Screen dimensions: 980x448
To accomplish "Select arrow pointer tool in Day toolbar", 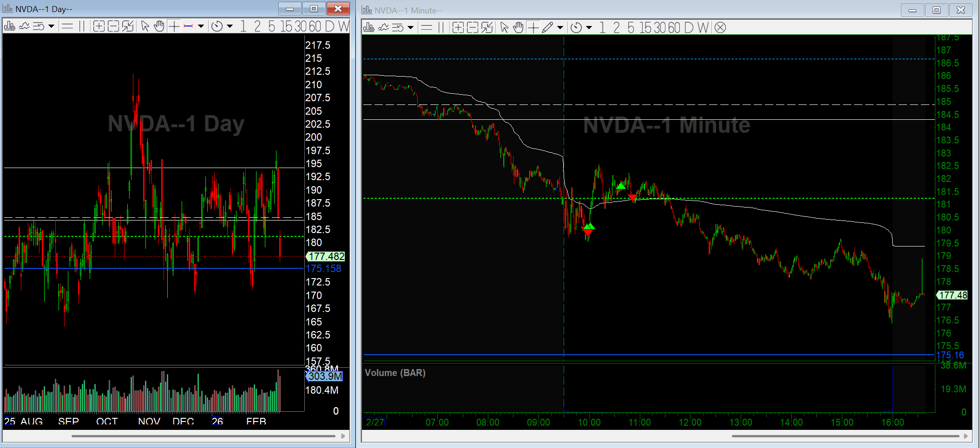I will [x=145, y=26].
